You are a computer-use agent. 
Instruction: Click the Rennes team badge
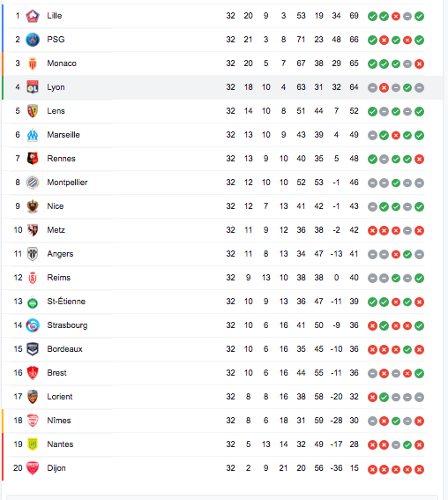33,159
